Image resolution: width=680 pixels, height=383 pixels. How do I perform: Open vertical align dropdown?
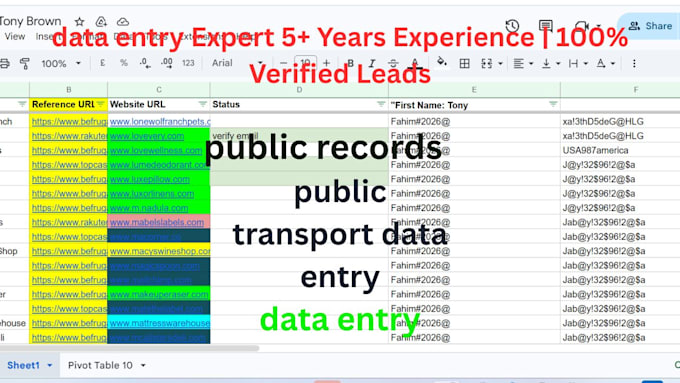click(551, 64)
